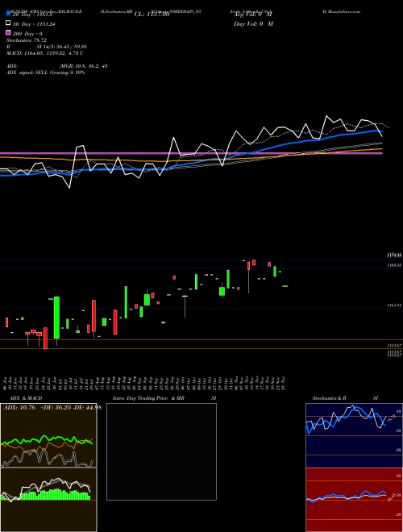
Task: Click the CL closing price label
Action: (x=152, y=15)
